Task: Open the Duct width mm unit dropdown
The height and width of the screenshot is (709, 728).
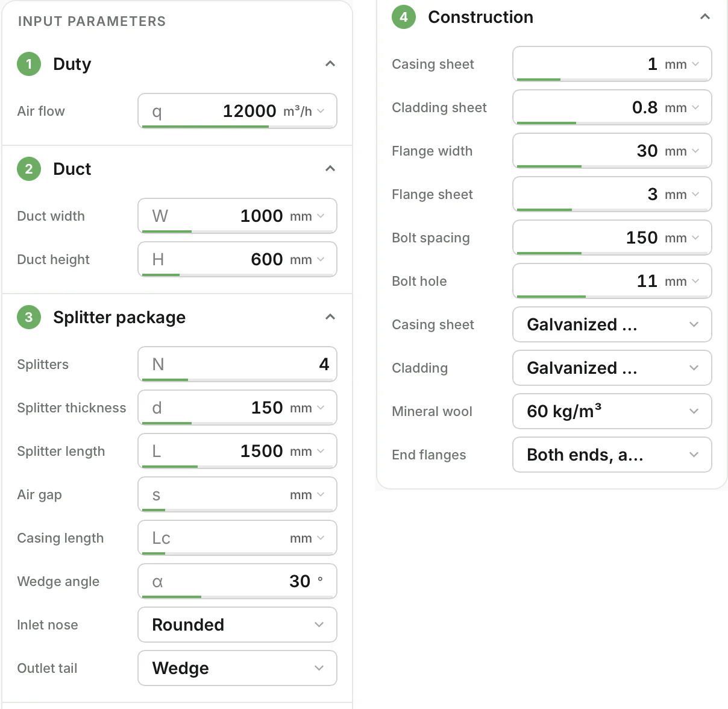Action: tap(307, 216)
